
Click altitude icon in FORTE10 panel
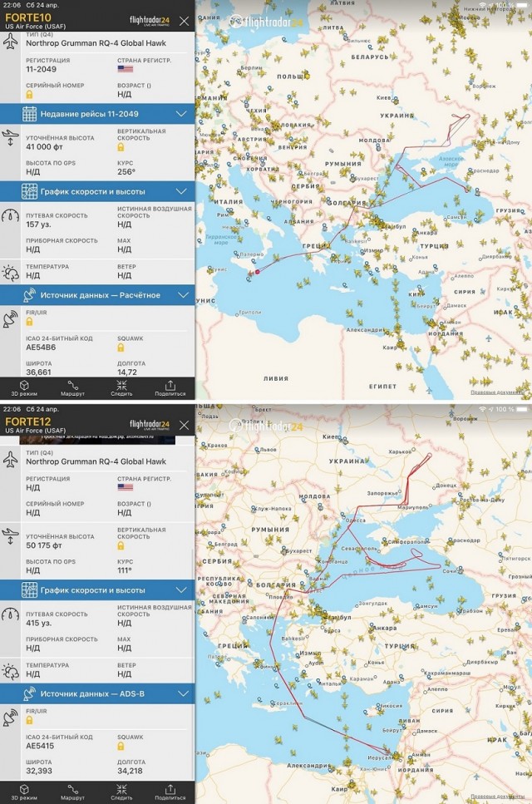10,138
